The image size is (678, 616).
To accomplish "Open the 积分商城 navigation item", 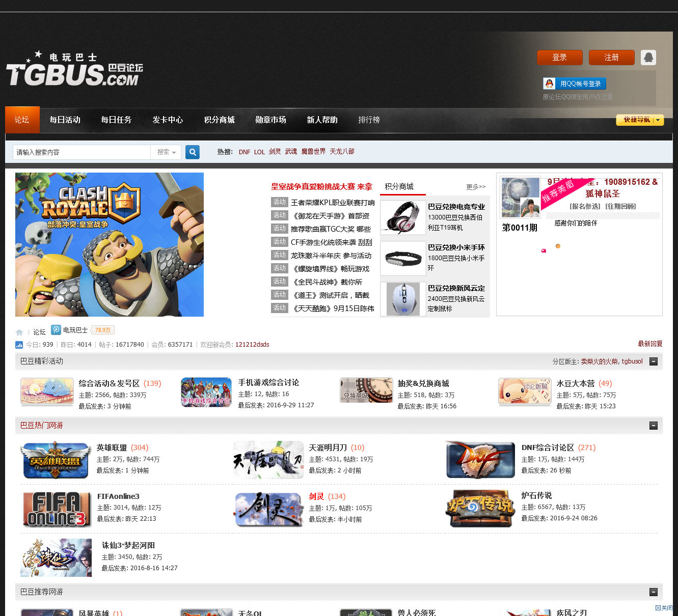I will tap(220, 120).
